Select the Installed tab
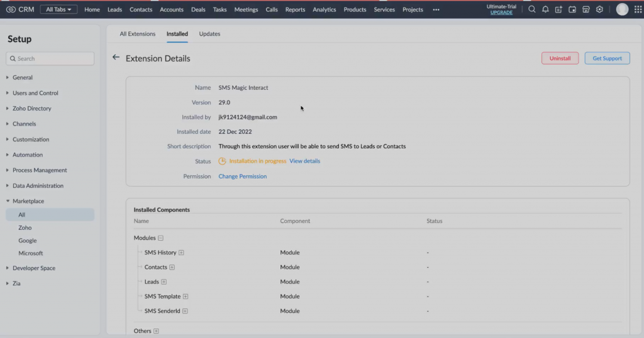 [177, 34]
